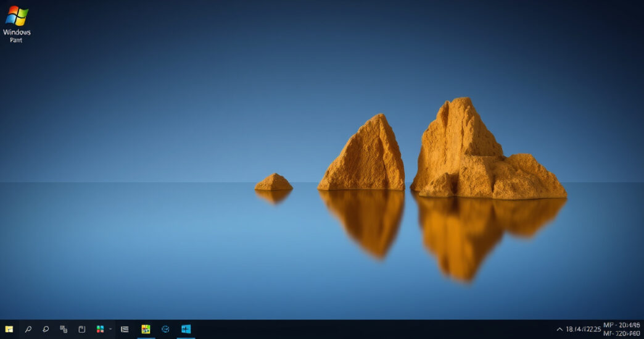Click an empty area of the taskbar

point(370,329)
